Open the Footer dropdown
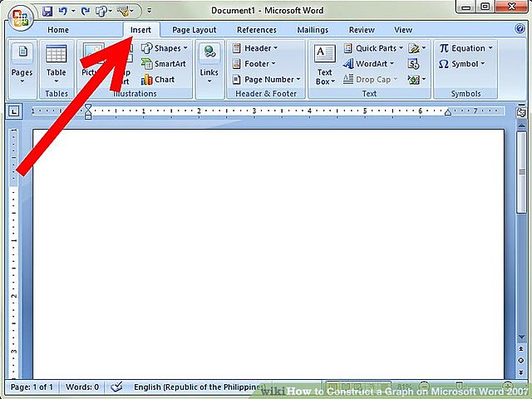The image size is (532, 399). 254,64
